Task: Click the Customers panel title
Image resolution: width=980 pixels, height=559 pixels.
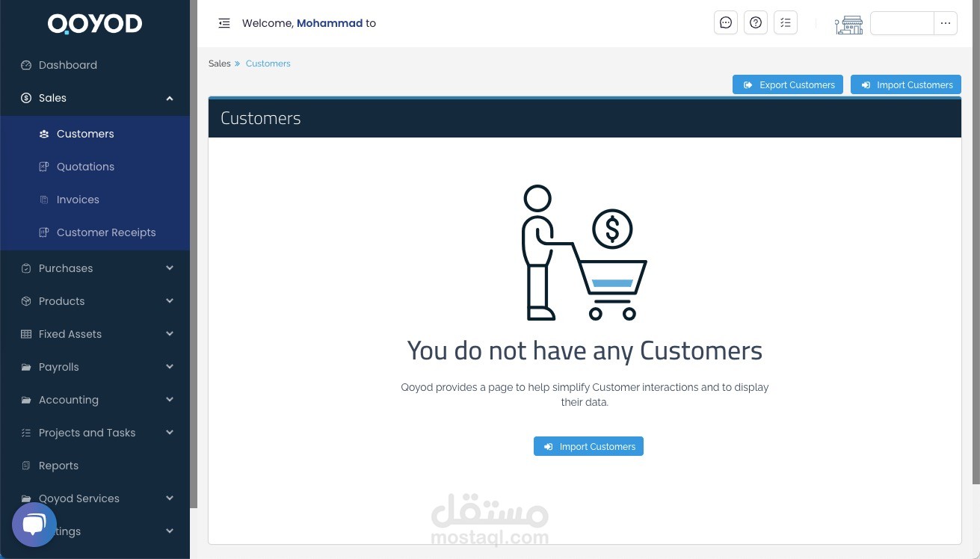Action: coord(261,118)
